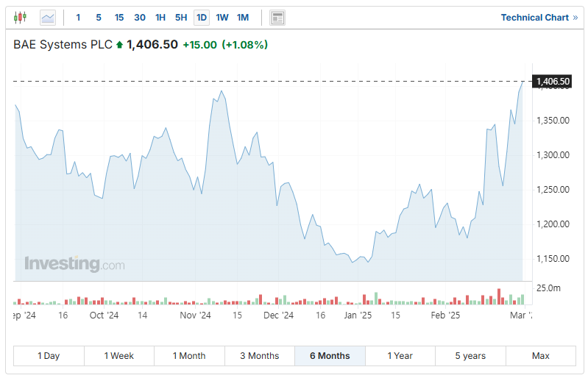Switch to candlestick chart type icon
588x378 pixels.
[x=21, y=18]
